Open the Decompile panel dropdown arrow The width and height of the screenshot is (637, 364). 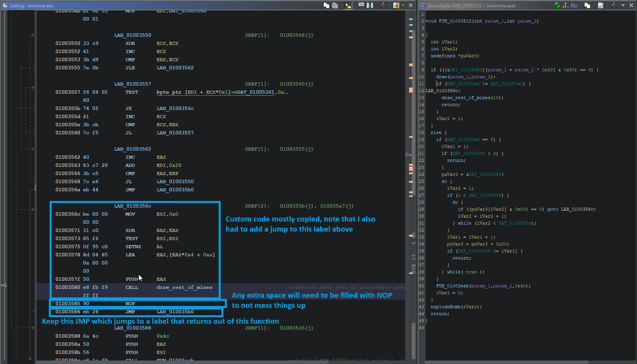(x=623, y=5)
